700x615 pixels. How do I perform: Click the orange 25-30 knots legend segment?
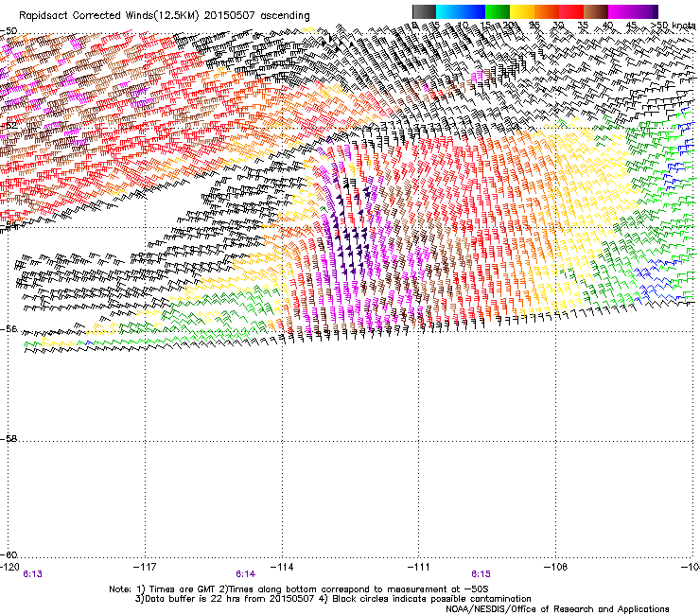click(x=547, y=11)
